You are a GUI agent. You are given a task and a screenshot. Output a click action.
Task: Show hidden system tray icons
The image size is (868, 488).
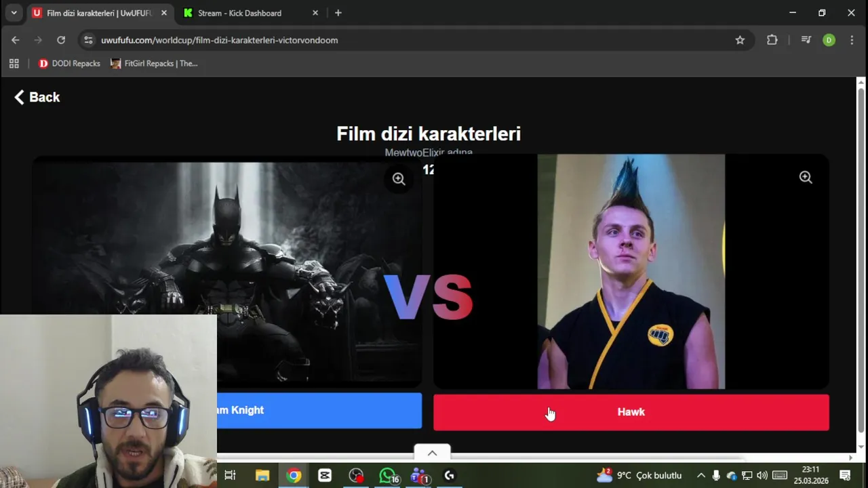tap(701, 475)
